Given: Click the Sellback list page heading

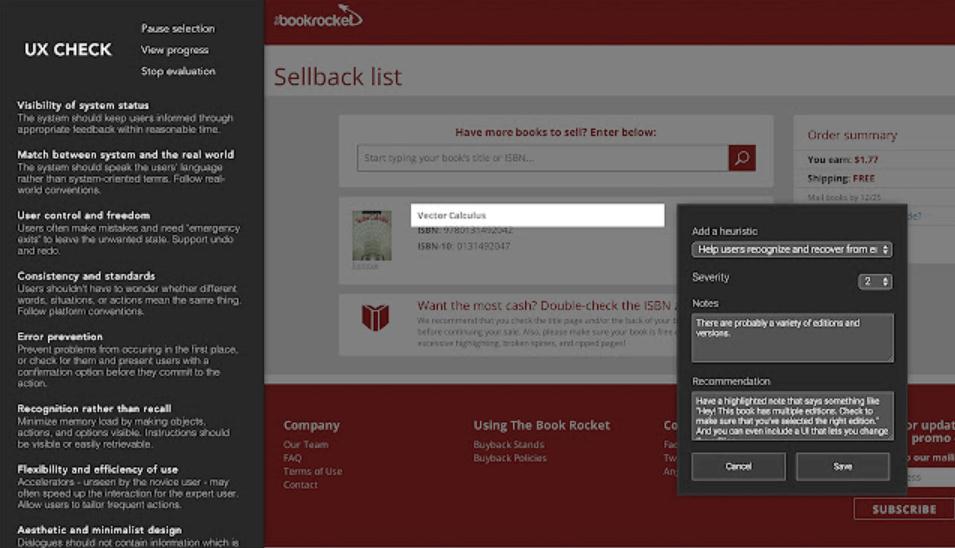Looking at the screenshot, I should coord(337,77).
